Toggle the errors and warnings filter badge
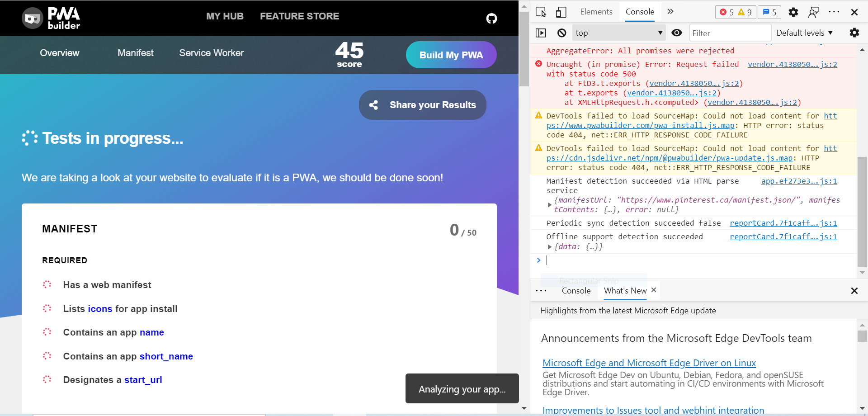Screen dimensions: 868x416 pyautogui.click(x=735, y=12)
